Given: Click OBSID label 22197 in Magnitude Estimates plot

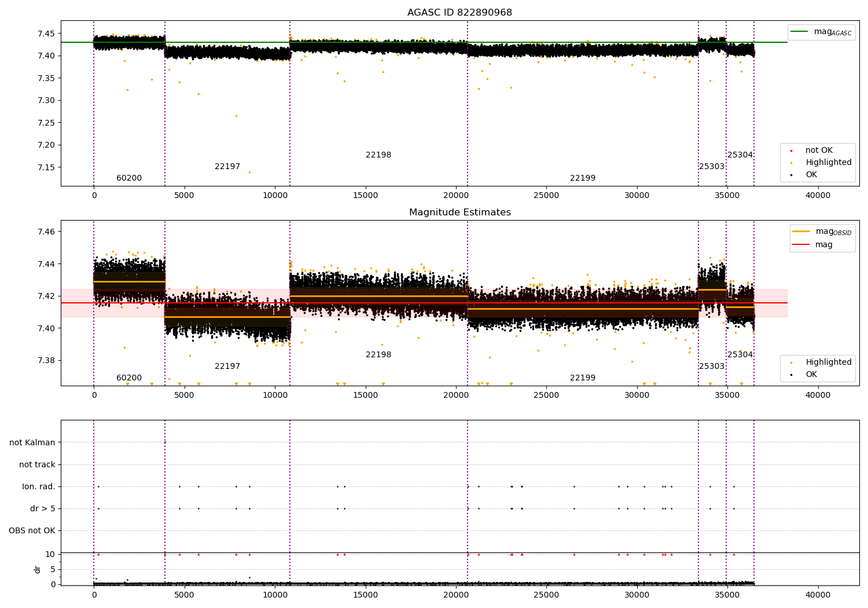Looking at the screenshot, I should 227,367.
